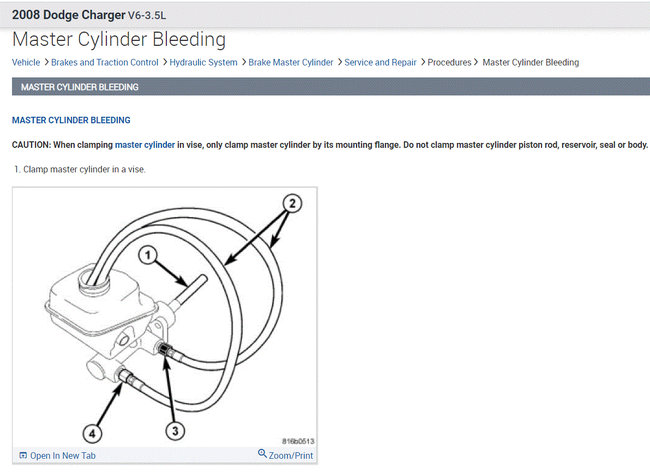Click the master cylinder diagram image
Screen dimensions: 650x473
click(165, 317)
